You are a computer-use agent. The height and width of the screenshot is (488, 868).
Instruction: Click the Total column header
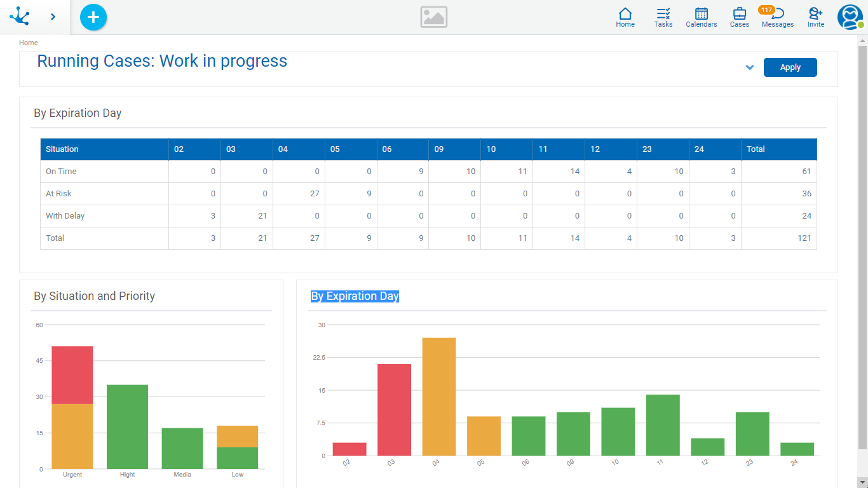(x=756, y=149)
